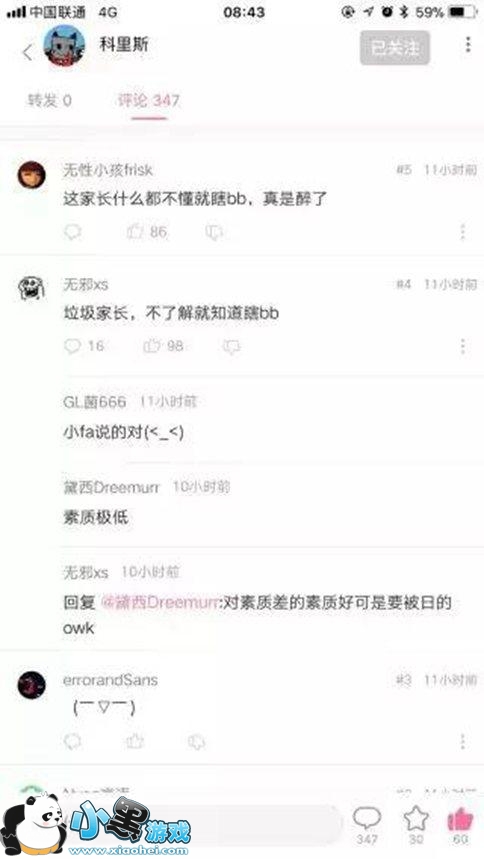Open GL菌666's username in replies
This screenshot has height=859, width=484.
(x=94, y=402)
